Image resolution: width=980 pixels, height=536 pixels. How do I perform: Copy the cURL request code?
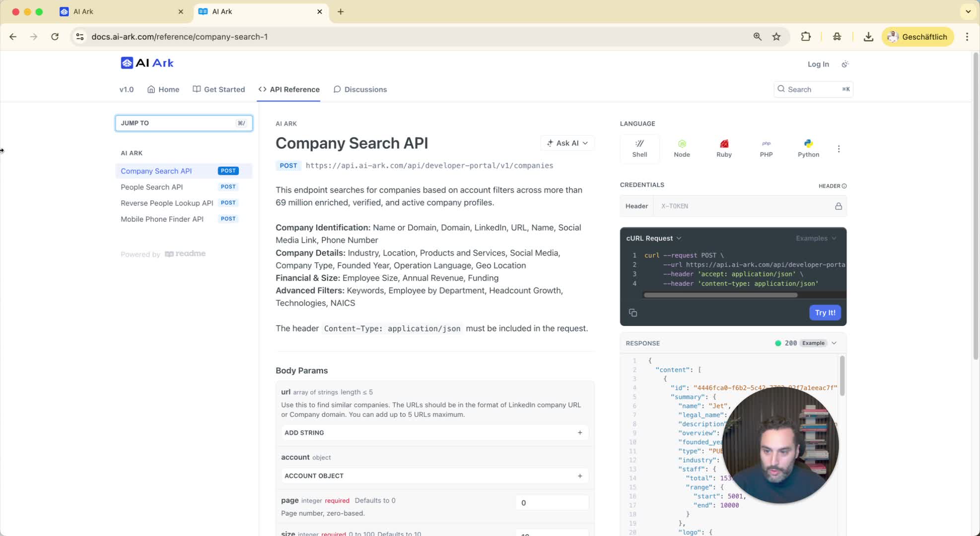[x=633, y=313]
